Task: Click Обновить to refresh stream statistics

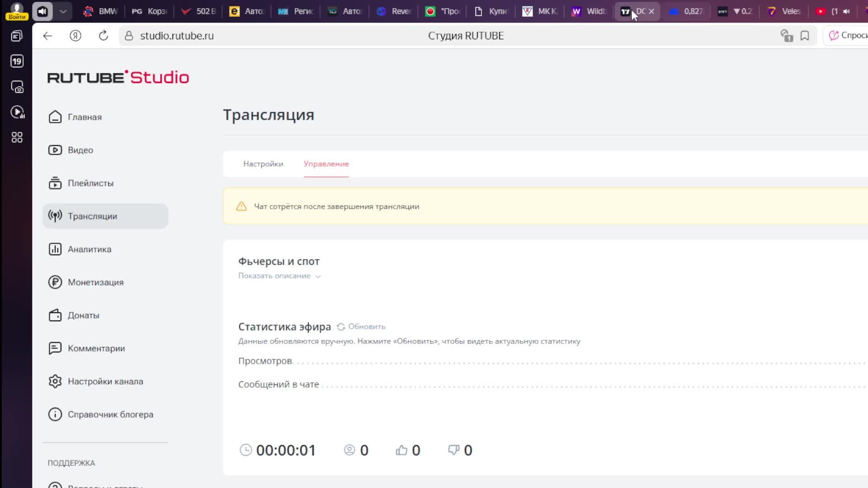Action: 366,326
